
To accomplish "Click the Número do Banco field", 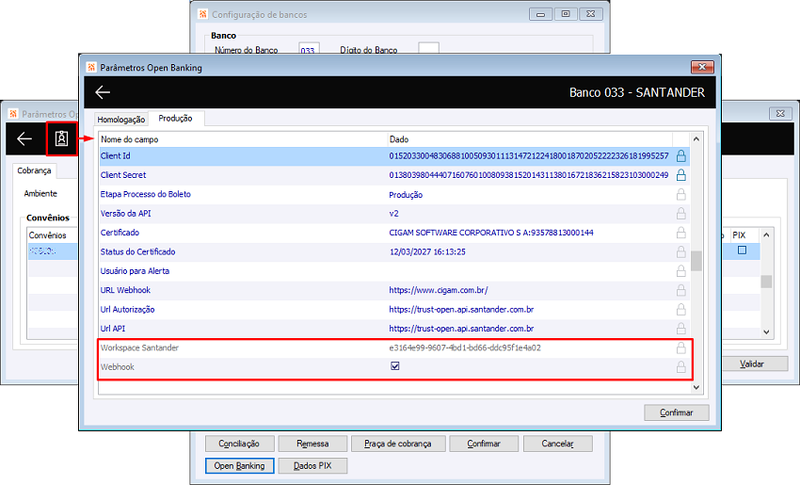I will pos(309,49).
